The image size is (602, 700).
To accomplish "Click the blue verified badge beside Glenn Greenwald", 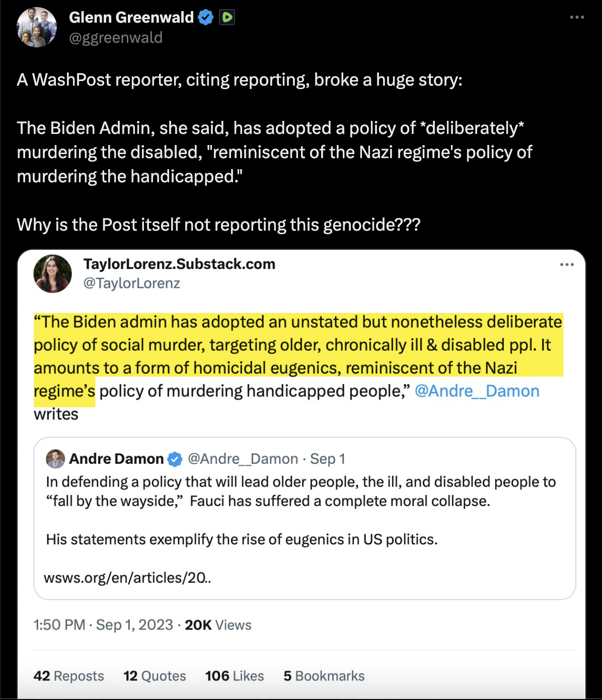I will point(205,18).
